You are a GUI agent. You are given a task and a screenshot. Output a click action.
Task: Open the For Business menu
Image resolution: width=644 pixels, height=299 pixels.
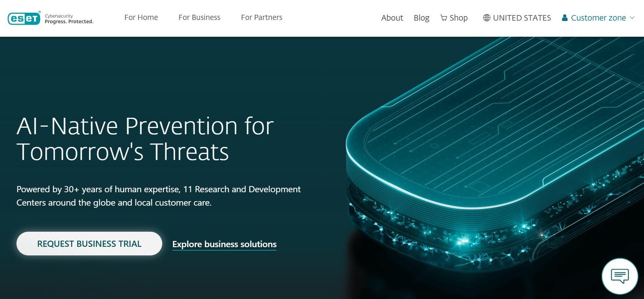click(x=199, y=18)
